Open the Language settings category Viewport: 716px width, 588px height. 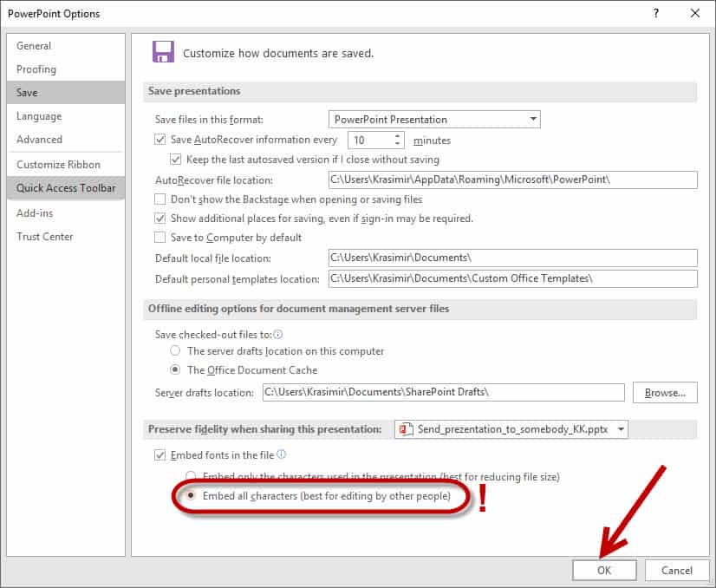pos(66,116)
